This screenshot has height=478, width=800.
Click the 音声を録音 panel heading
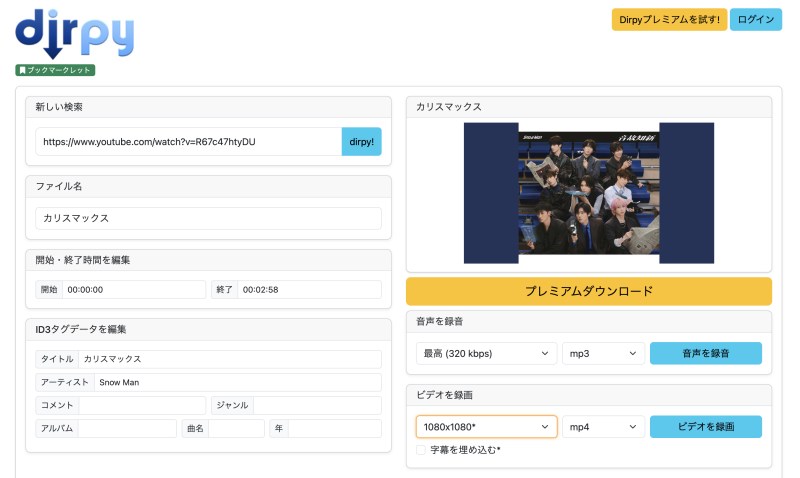pyautogui.click(x=439, y=321)
